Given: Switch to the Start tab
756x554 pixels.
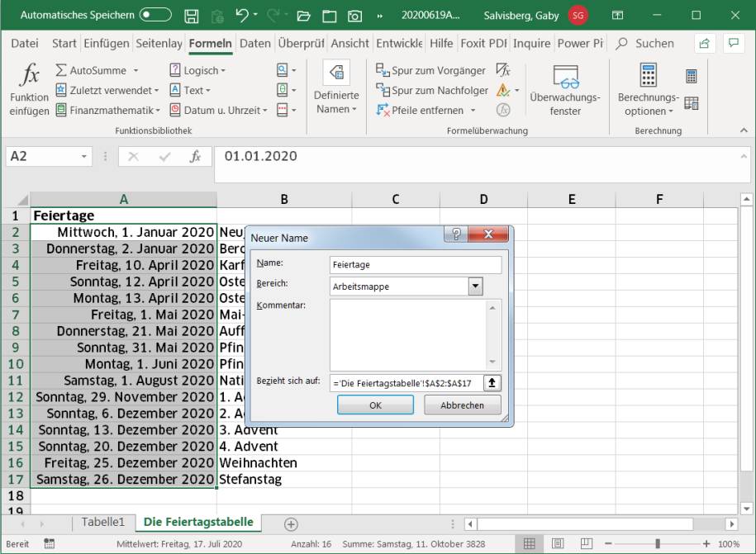Looking at the screenshot, I should (x=64, y=44).
